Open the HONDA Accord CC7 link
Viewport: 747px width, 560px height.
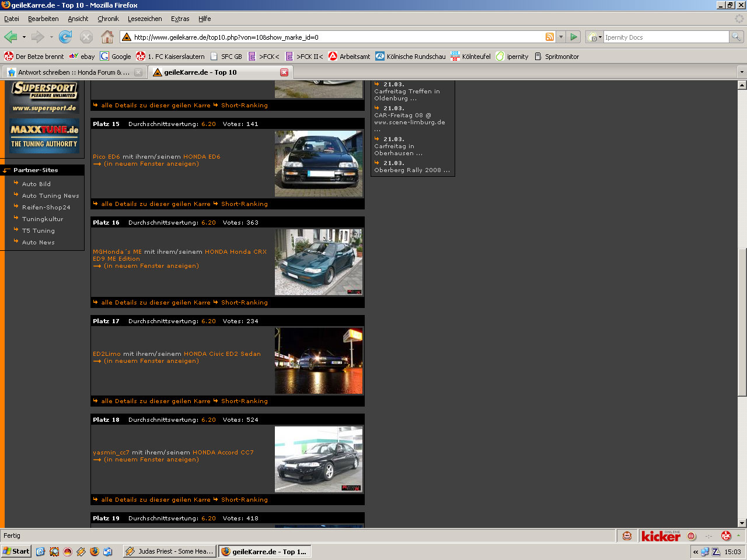pos(223,452)
